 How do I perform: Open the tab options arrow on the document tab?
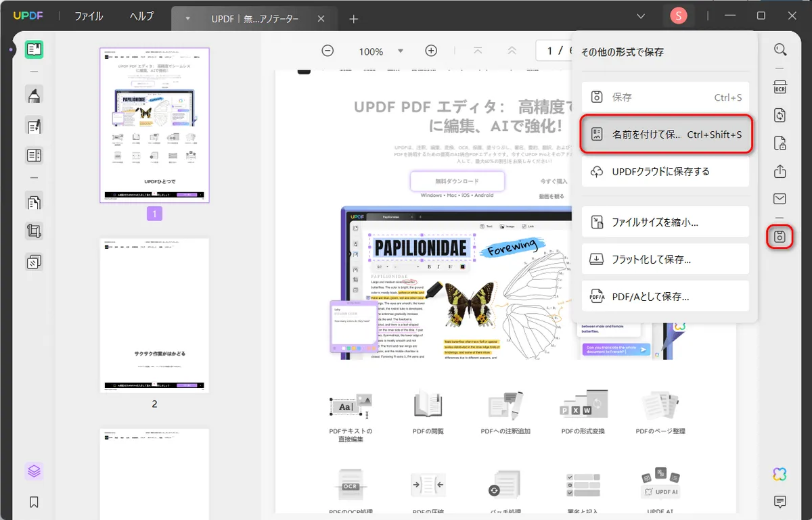[187, 19]
